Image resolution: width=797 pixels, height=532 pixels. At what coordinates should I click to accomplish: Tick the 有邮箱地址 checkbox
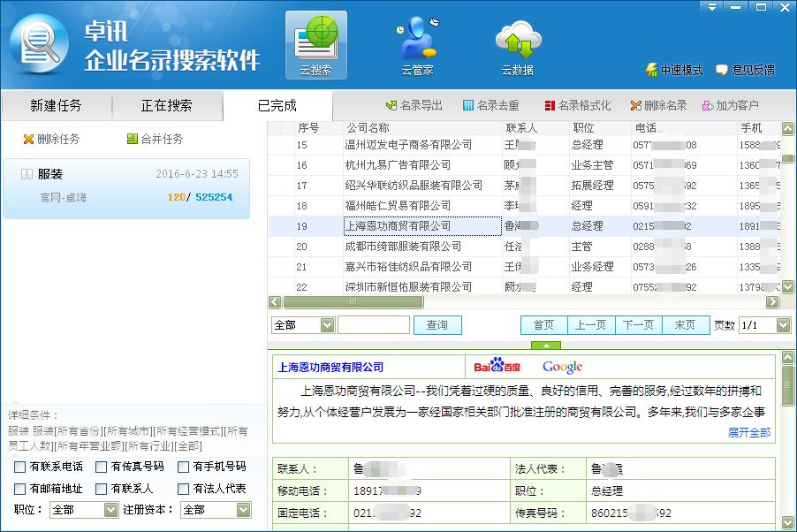(x=20, y=489)
